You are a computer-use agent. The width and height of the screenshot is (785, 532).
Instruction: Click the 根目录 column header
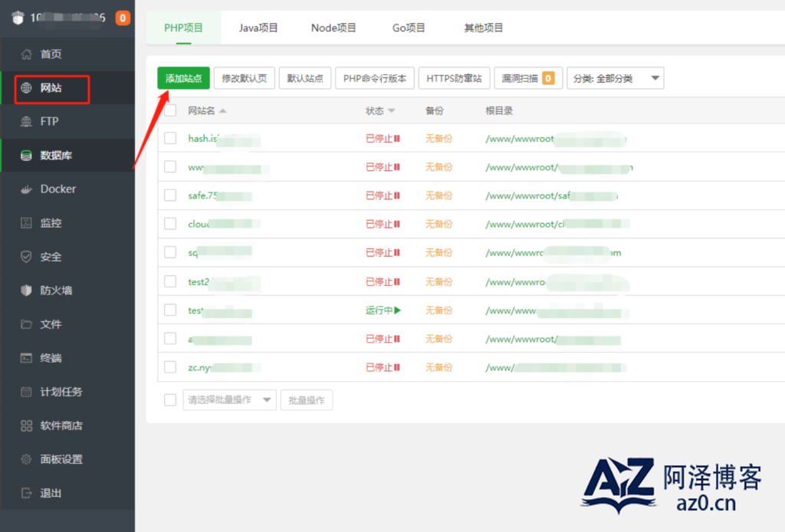click(x=498, y=110)
